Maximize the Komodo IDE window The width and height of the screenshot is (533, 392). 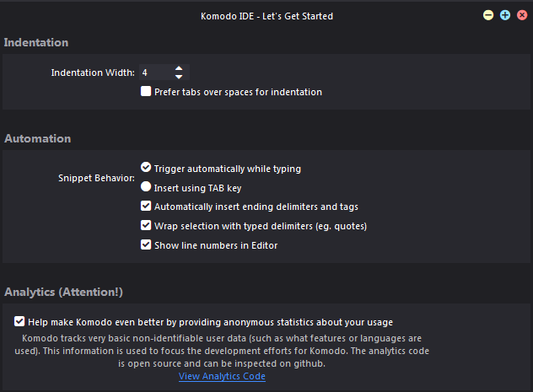coord(505,15)
